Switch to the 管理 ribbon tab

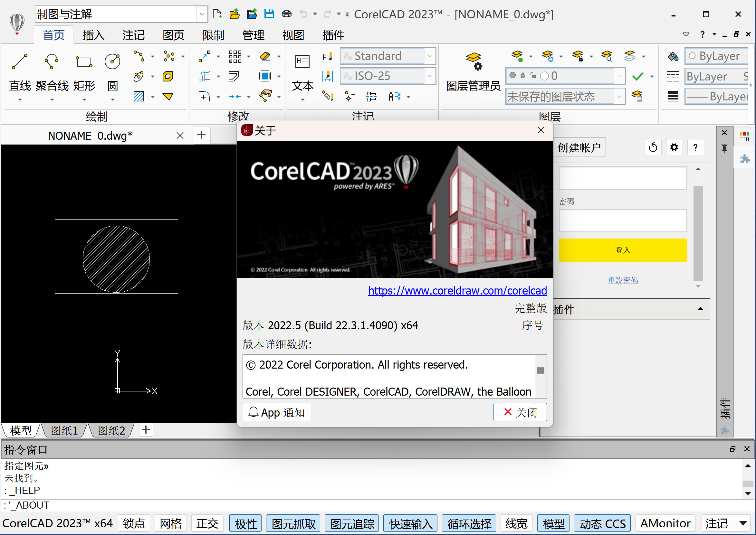tap(253, 35)
